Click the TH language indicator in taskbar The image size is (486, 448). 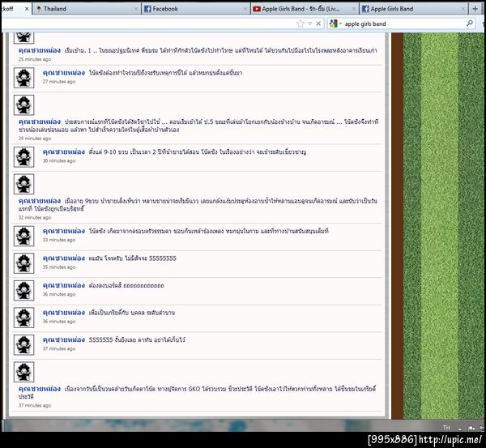(x=446, y=428)
